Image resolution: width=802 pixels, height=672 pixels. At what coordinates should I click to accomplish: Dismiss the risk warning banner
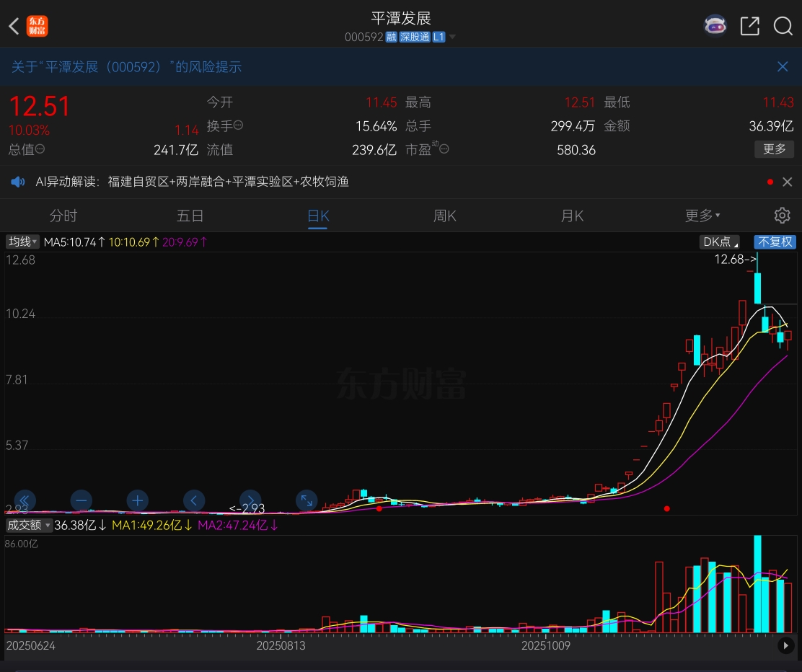coord(783,66)
